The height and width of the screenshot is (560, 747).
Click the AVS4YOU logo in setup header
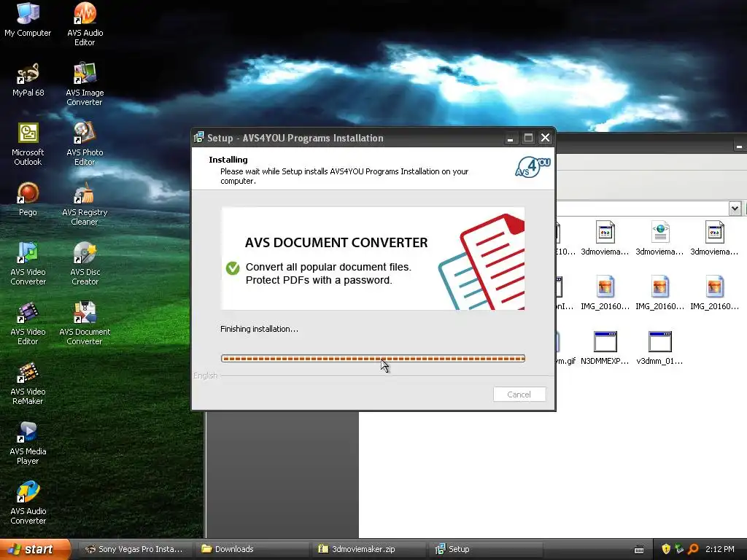[533, 167]
